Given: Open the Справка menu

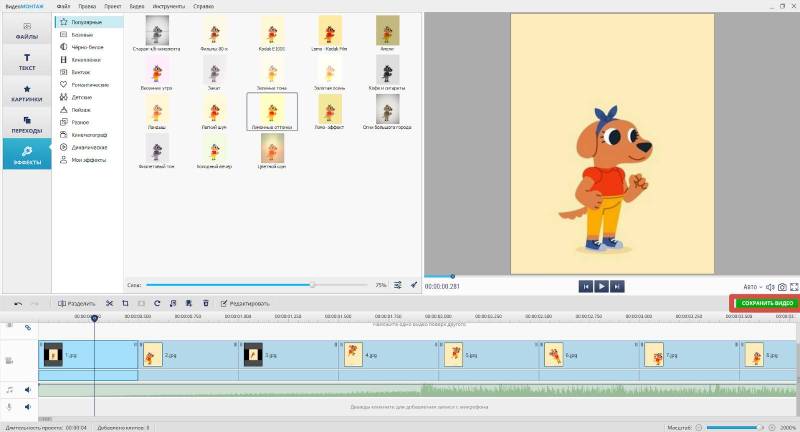Looking at the screenshot, I should tap(203, 6).
